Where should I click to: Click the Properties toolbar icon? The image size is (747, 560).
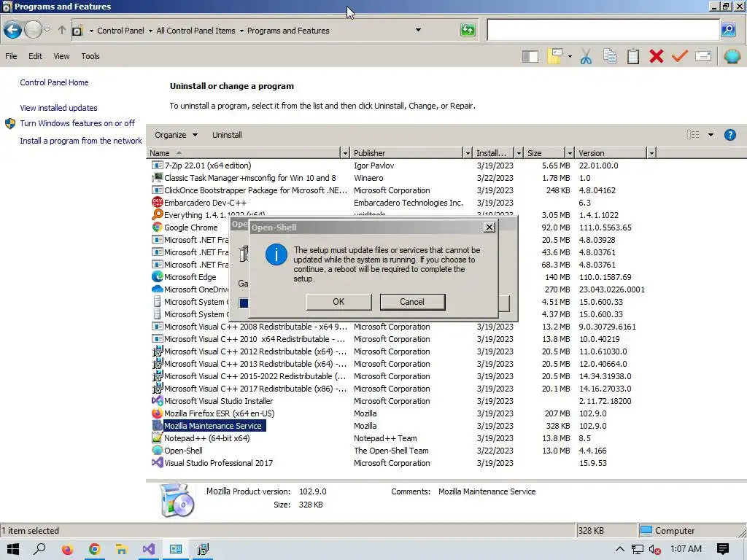coord(703,57)
